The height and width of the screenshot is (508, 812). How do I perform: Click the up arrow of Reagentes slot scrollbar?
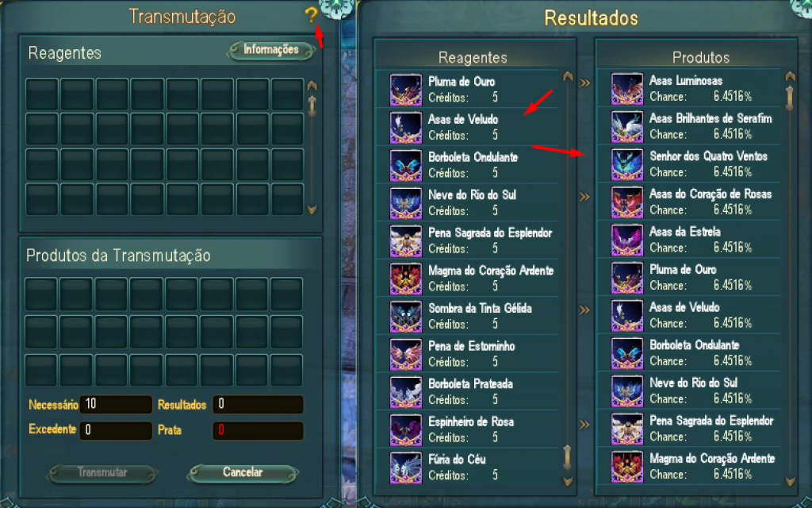312,86
